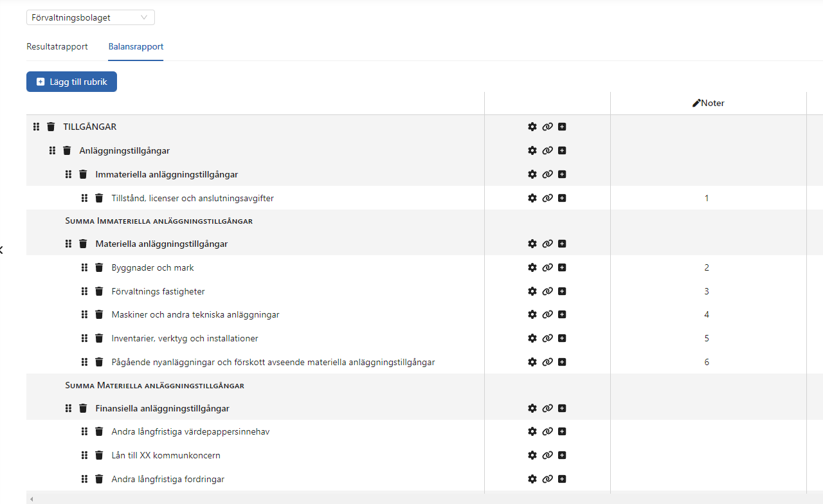Add sub-row with plus icon on Anläggningstillgångar

562,150
